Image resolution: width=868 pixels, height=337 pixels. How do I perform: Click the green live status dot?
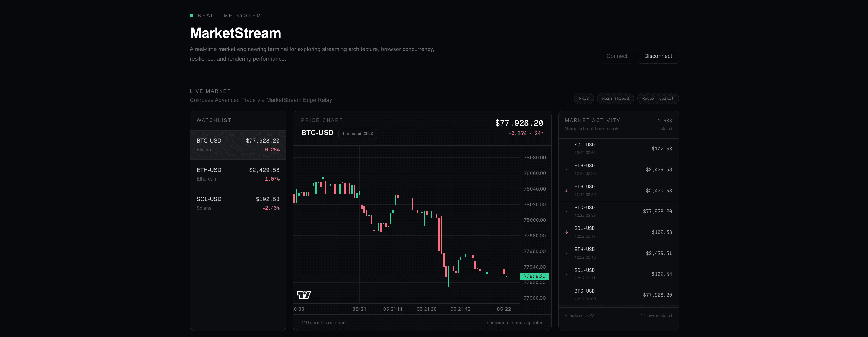pyautogui.click(x=192, y=15)
